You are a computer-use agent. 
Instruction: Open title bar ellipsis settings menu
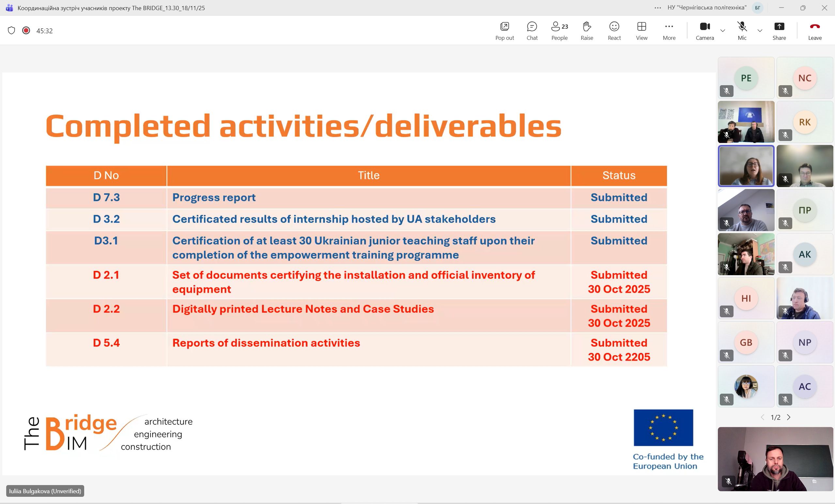657,8
